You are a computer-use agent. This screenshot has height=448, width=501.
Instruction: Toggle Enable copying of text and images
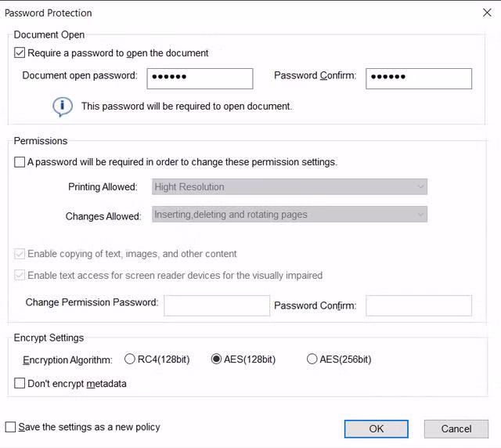[x=20, y=254]
